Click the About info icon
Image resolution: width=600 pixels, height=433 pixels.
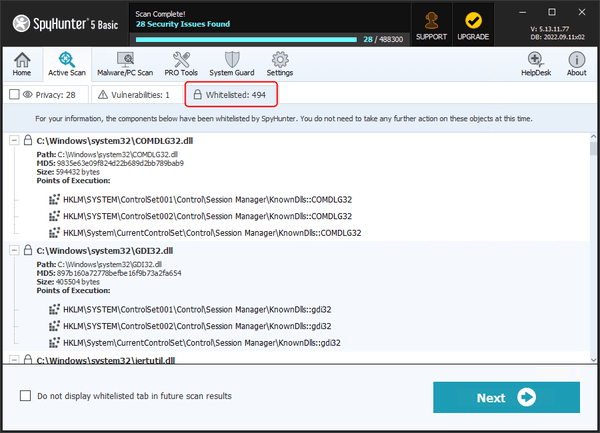click(x=577, y=65)
